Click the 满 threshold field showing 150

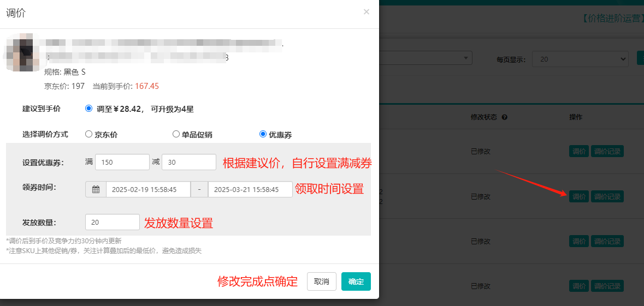(x=122, y=162)
